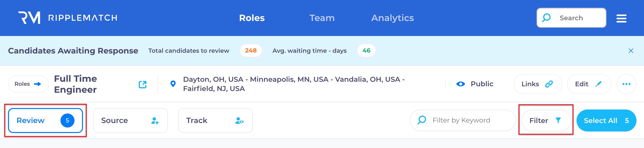Click the magnifier icon in Search box
The height and width of the screenshot is (148, 644).
546,18
